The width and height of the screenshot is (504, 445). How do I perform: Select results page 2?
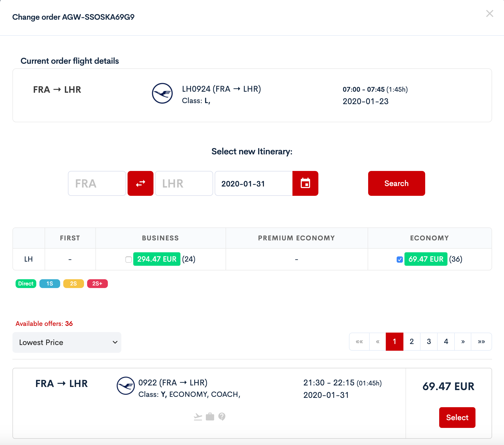(412, 342)
